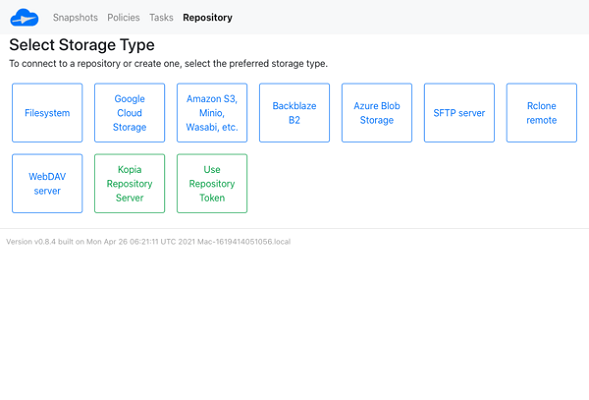The image size is (589, 400).
Task: Select Google Cloud Storage option
Action: click(x=130, y=113)
